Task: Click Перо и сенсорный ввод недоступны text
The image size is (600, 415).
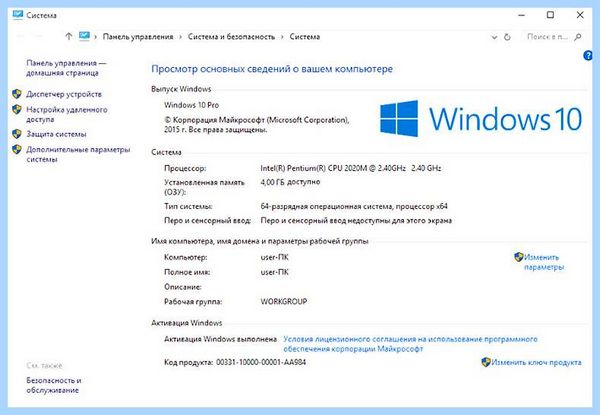Action: coord(356,220)
